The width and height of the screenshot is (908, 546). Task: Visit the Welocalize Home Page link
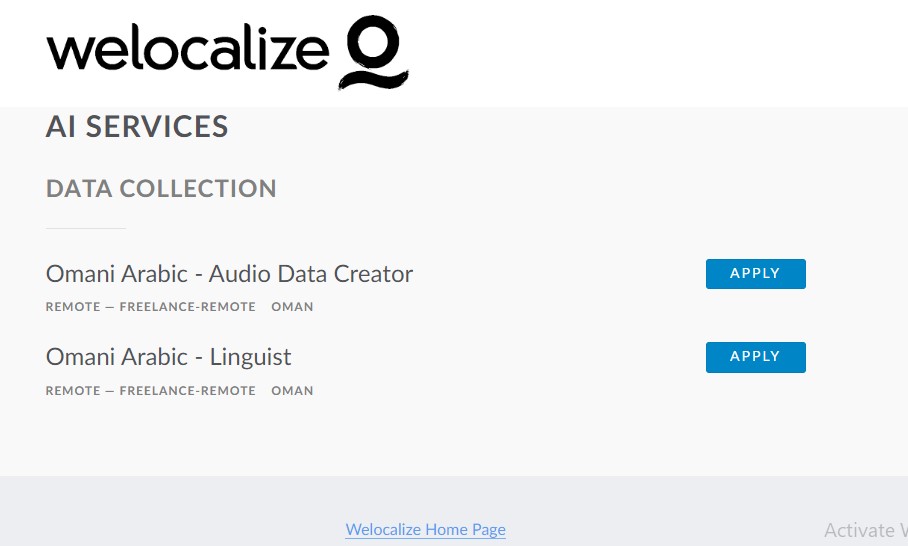tap(426, 529)
